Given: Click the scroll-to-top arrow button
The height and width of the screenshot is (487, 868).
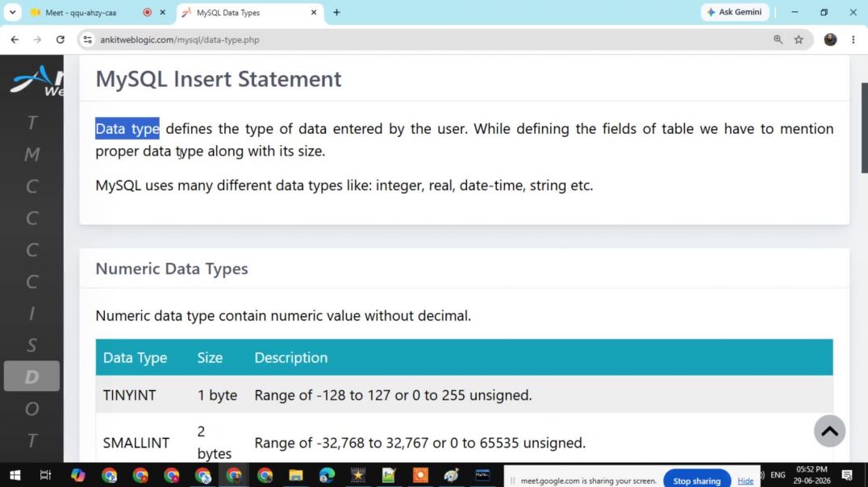Looking at the screenshot, I should tap(829, 431).
